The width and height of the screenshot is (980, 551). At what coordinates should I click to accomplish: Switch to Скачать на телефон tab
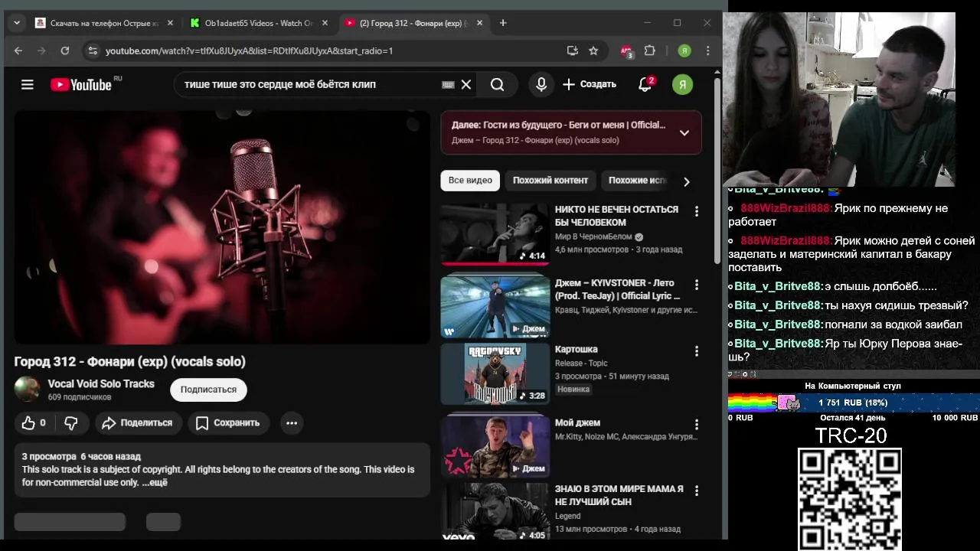(105, 23)
